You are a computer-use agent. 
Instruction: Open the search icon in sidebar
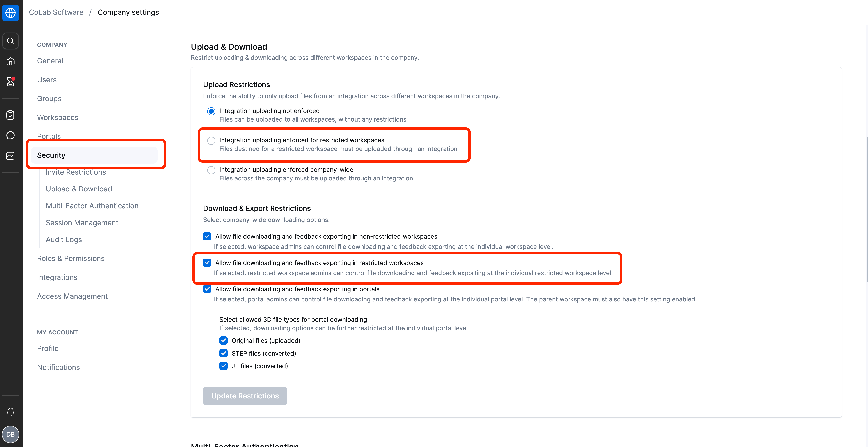10,41
